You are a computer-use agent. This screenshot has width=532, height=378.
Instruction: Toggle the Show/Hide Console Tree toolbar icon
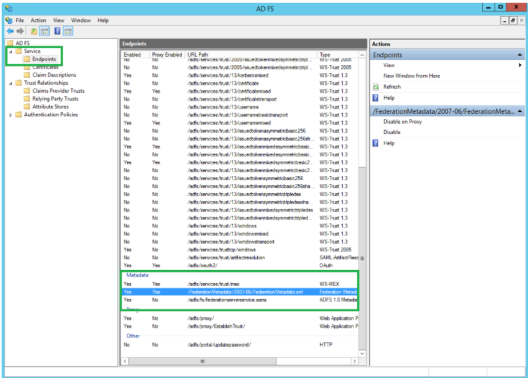[x=44, y=31]
